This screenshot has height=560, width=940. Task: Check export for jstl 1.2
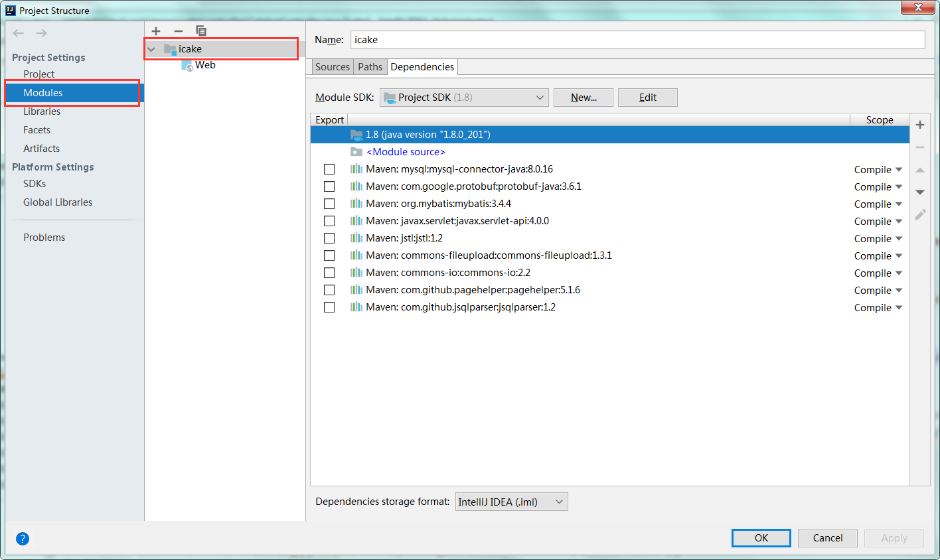(x=329, y=238)
